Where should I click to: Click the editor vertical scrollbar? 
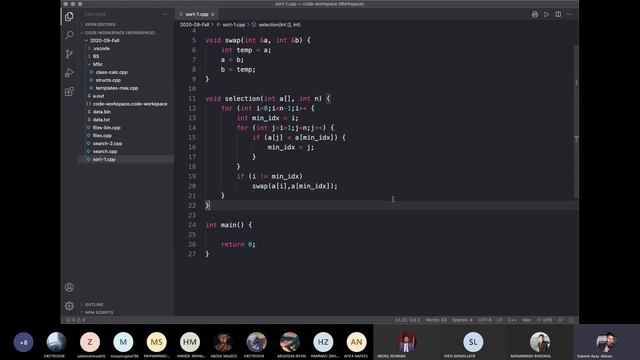pyautogui.click(x=576, y=122)
